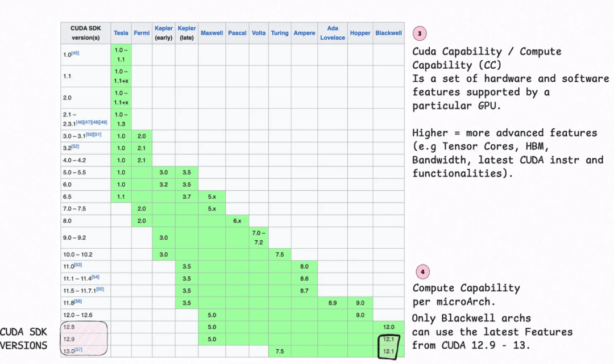Select the "7.5" Turing cell in row 13.0
Viewport: 614px width, 364px height.
click(280, 352)
